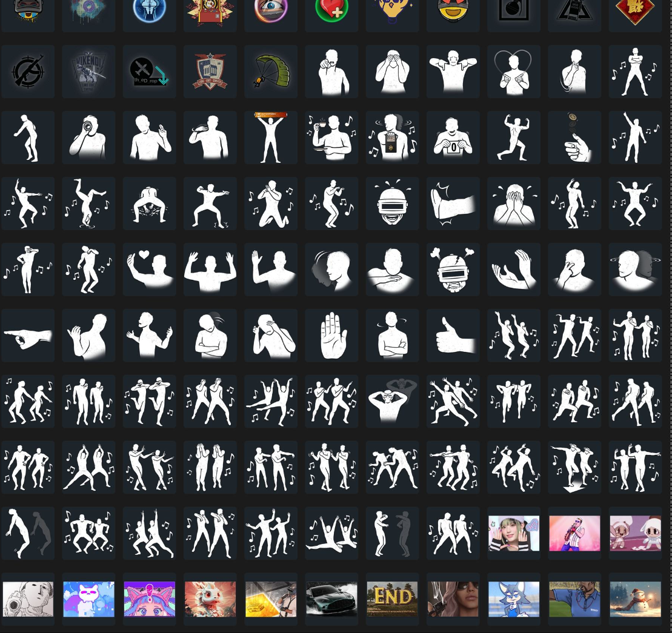Choose the coffee-drinking emote with music notes
The width and height of the screenshot is (672, 633).
[x=331, y=138]
